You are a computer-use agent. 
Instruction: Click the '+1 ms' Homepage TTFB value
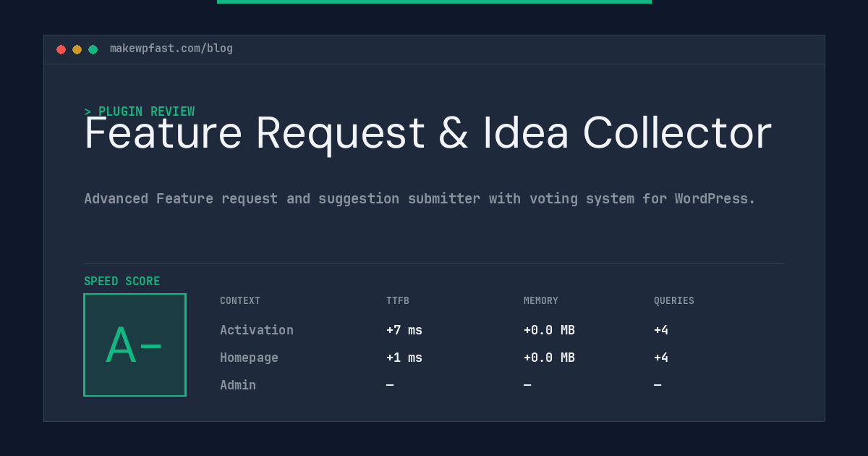pos(404,358)
